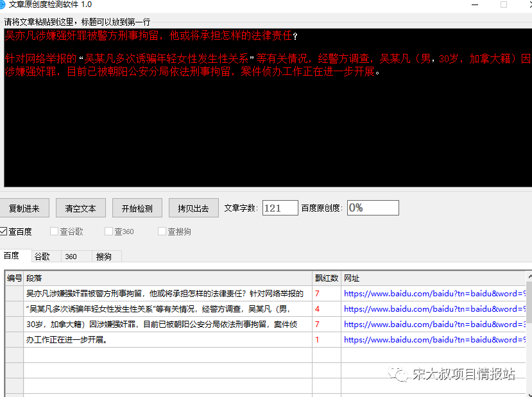Open Baidu link for row starting 吴亦凡涉嫌强奸罪
This screenshot has width=532, height=397.
(434, 294)
